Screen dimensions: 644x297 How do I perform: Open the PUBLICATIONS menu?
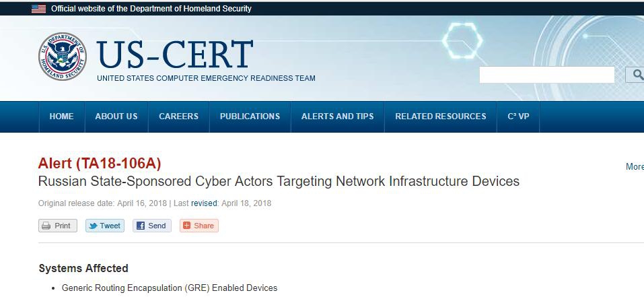[x=250, y=117]
